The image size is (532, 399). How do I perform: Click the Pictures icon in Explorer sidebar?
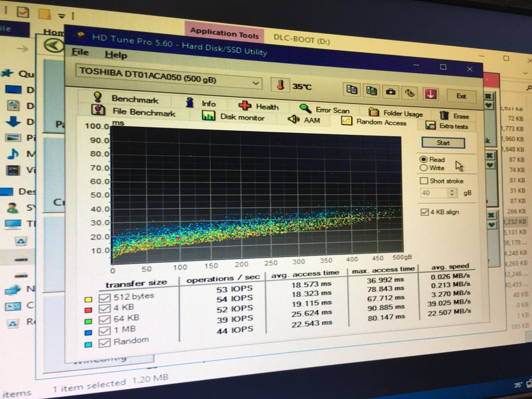pos(13,137)
